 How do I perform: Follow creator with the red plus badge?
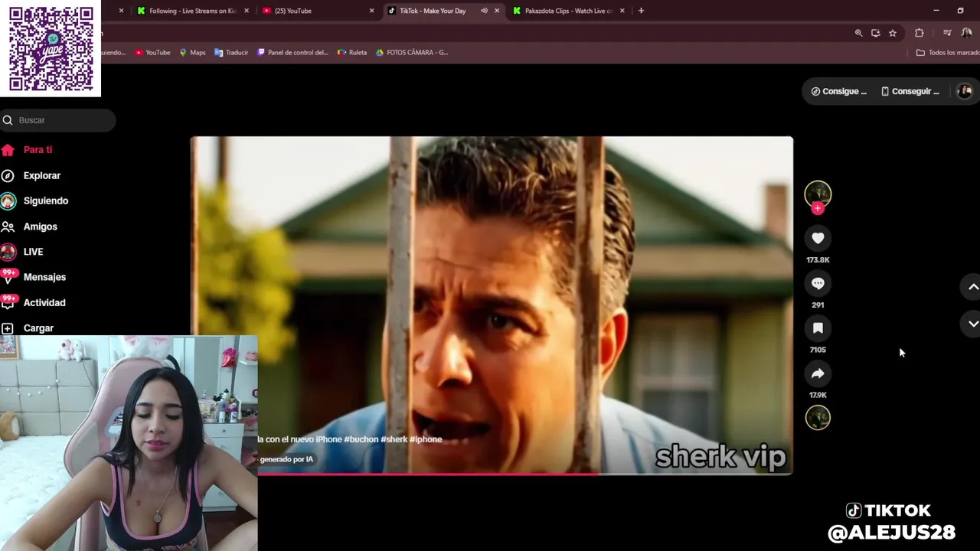[x=818, y=208]
